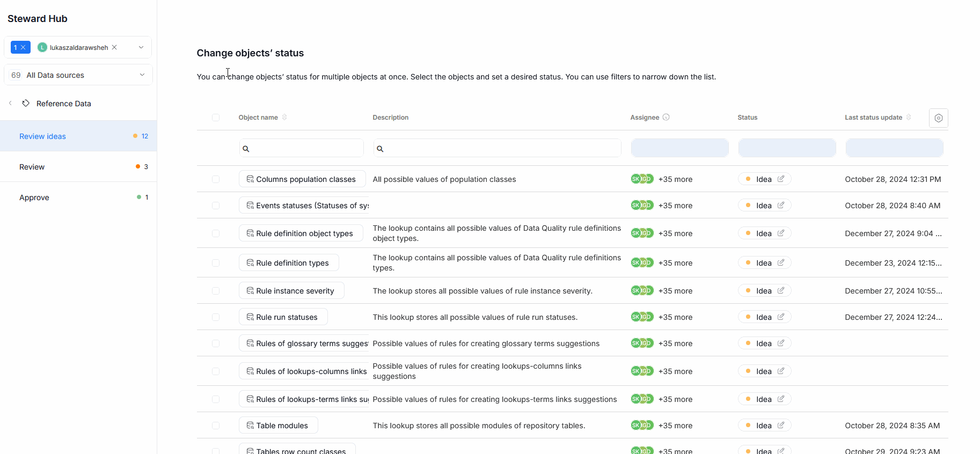Screen dimensions: 980x454
Task: Sort by Object name column icon
Action: (x=284, y=117)
